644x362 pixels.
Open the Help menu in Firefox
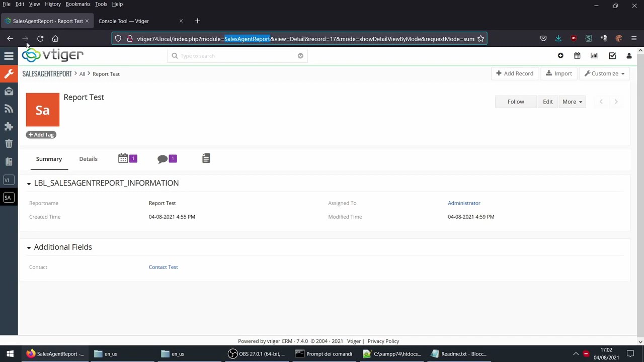click(117, 4)
